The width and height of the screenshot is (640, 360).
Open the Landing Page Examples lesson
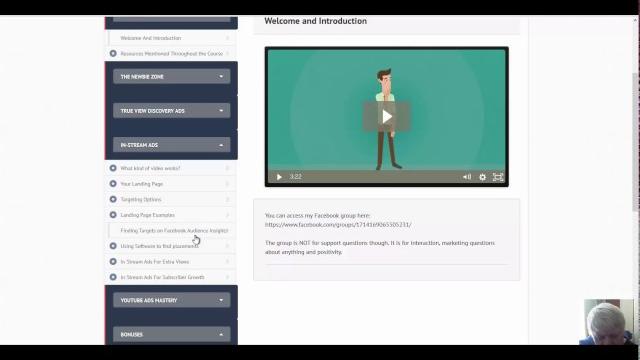click(171, 215)
